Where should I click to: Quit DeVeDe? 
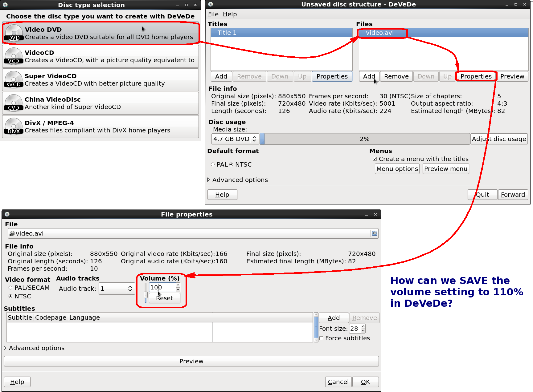pyautogui.click(x=482, y=195)
